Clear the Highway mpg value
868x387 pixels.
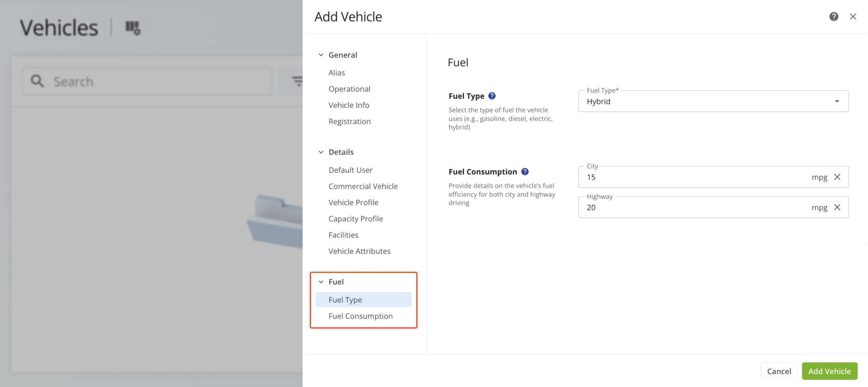click(837, 207)
